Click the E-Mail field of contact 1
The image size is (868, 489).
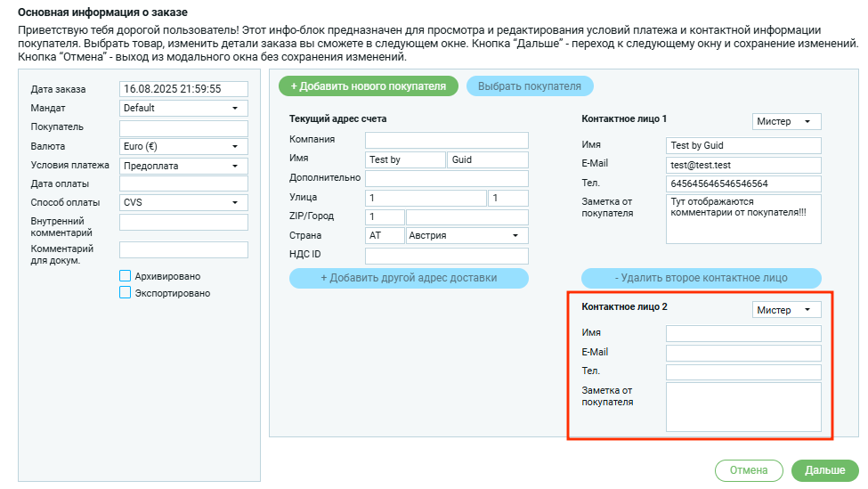[743, 165]
